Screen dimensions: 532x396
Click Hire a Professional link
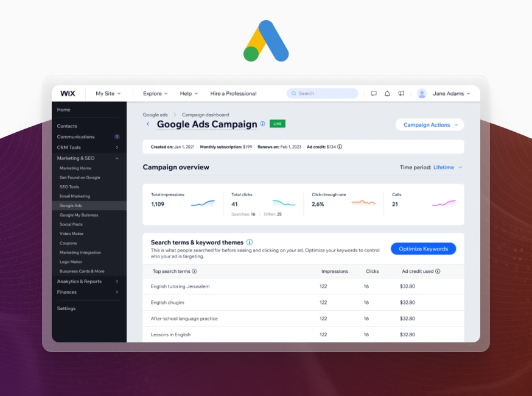233,93
